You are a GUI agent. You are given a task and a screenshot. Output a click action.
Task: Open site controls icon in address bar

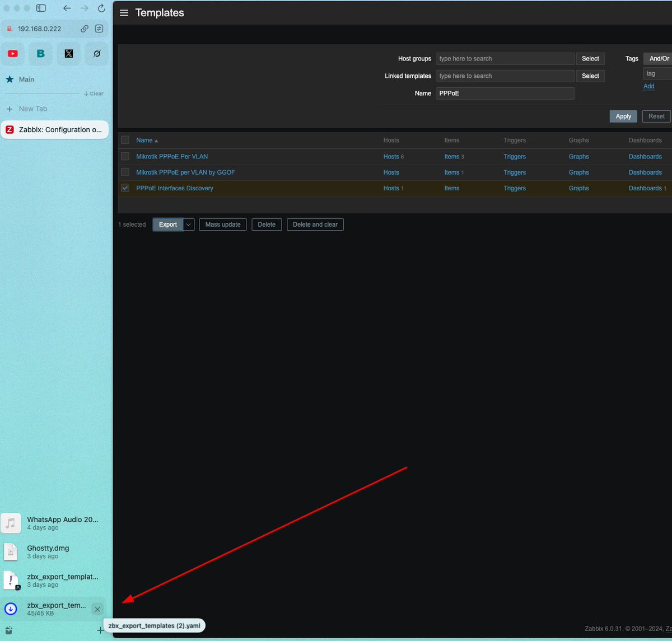tap(99, 29)
